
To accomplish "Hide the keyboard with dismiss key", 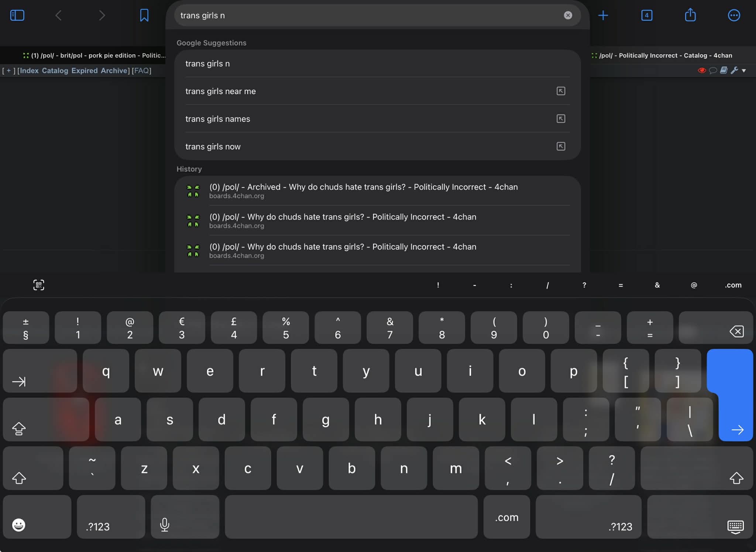I will point(735,526).
